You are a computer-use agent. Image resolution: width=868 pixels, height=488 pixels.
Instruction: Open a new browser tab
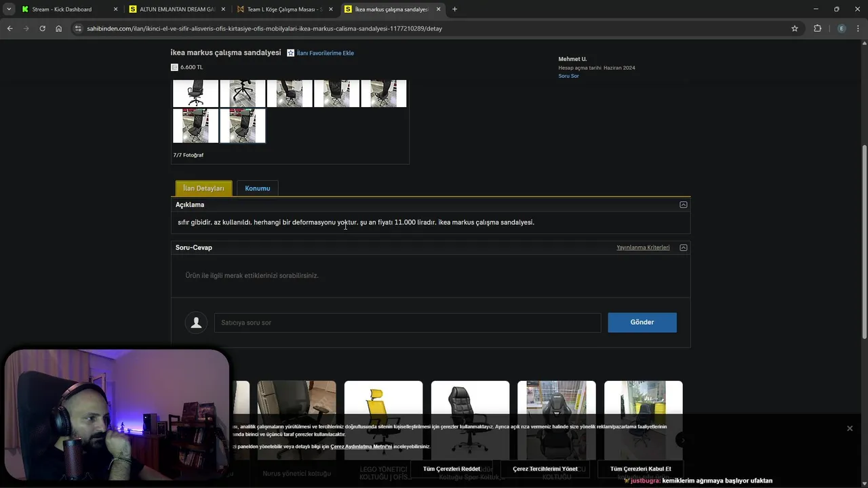point(454,9)
